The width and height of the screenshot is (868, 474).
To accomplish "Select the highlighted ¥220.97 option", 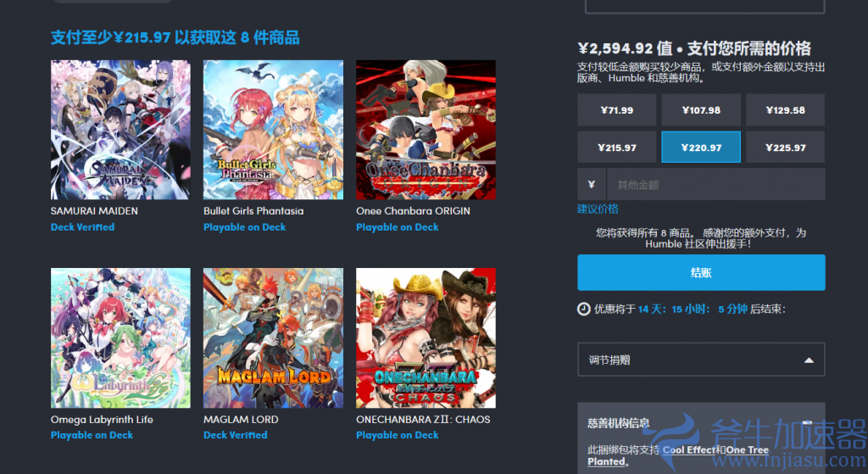I will coord(701,148).
